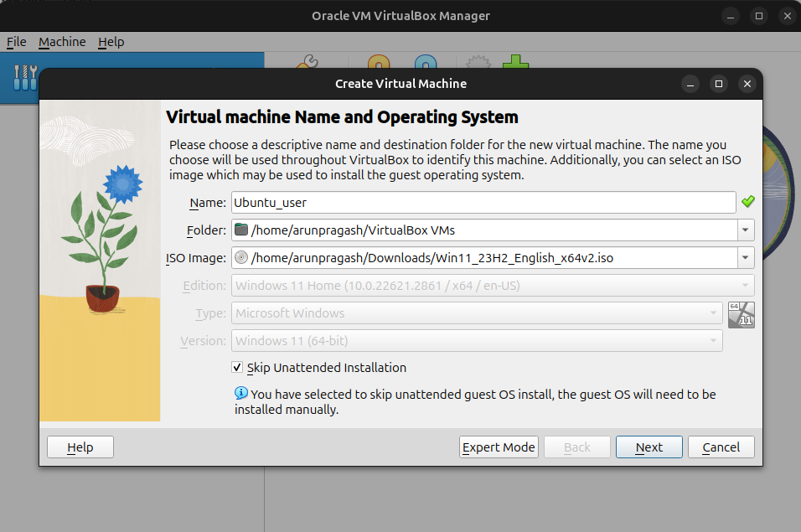The height and width of the screenshot is (532, 801).
Task: Click the ISO path Win11_23H2_English_x64v2.iso
Action: point(432,258)
